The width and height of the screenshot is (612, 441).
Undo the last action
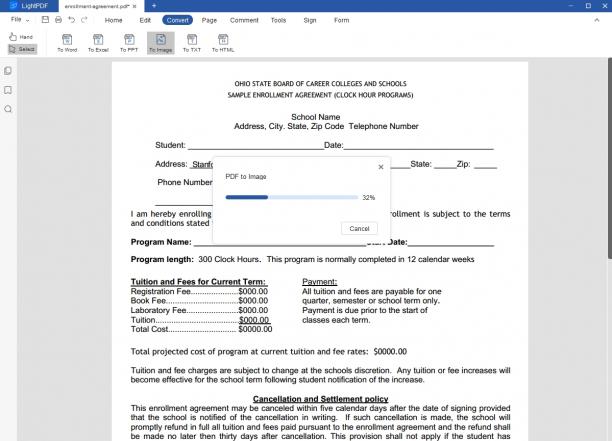pos(71,20)
